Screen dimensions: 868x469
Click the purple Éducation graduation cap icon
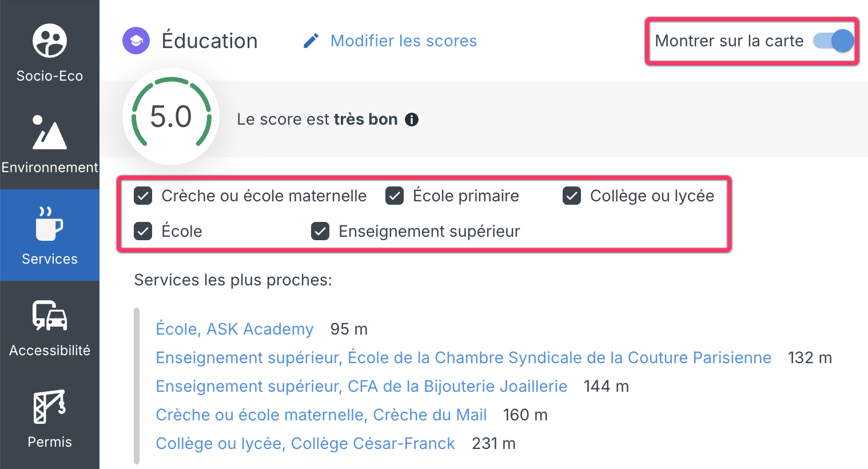(x=136, y=41)
